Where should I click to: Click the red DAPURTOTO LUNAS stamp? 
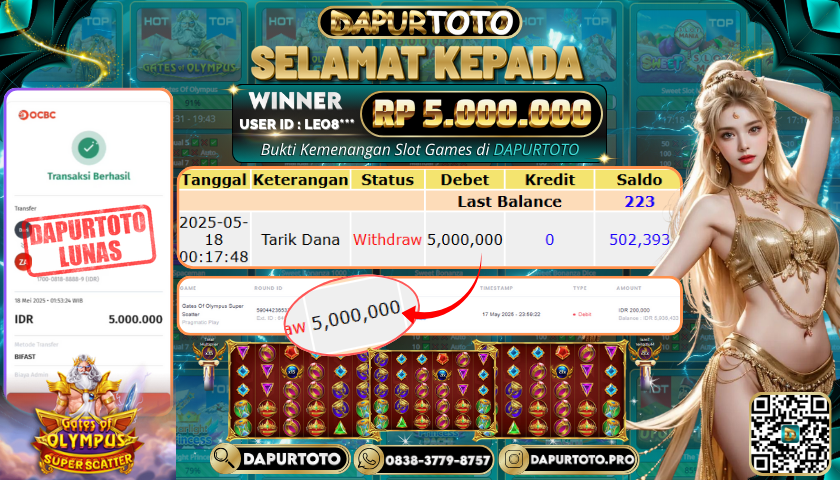[89, 241]
